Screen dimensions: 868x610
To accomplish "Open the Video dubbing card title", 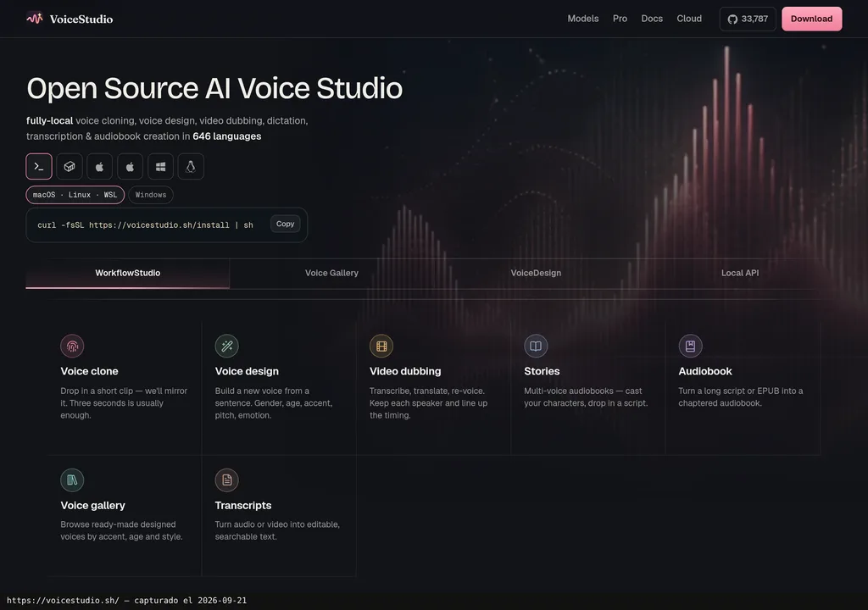I will pyautogui.click(x=405, y=371).
